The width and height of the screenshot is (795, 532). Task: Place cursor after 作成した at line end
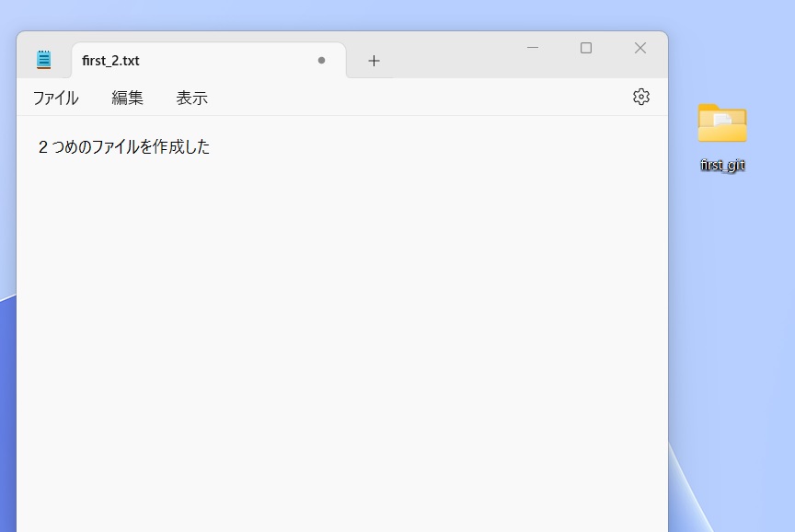[x=211, y=147]
